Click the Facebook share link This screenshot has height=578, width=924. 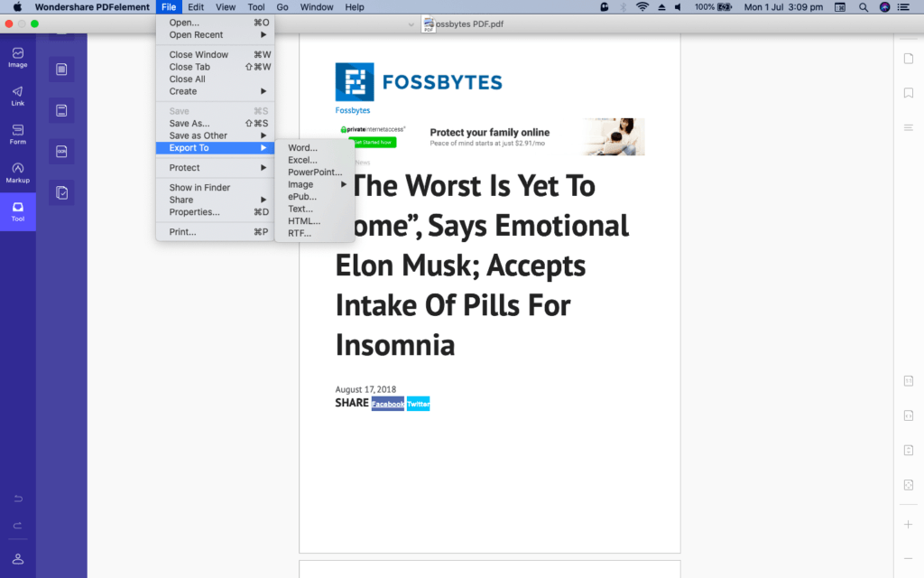(388, 404)
